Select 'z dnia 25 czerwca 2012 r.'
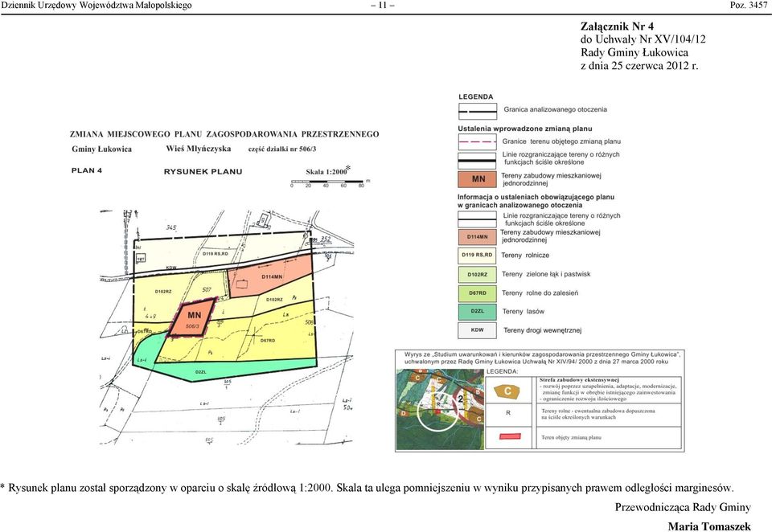This screenshot has width=772, height=532. click(x=639, y=66)
